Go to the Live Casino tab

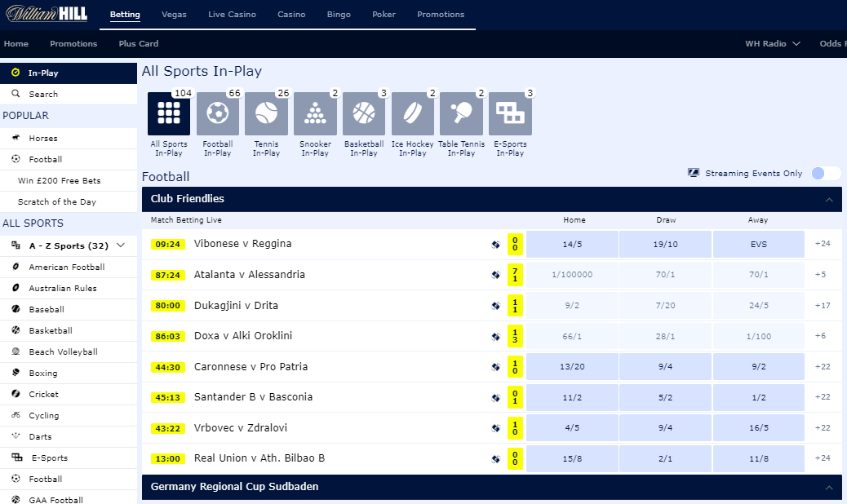pos(232,15)
